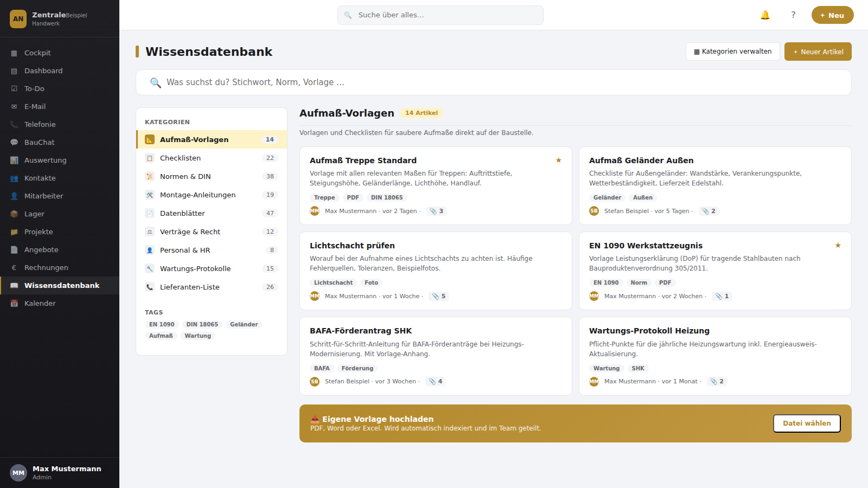Filter by the DIN 18065 tag in sidebar
The height and width of the screenshot is (488, 868).
pos(202,324)
